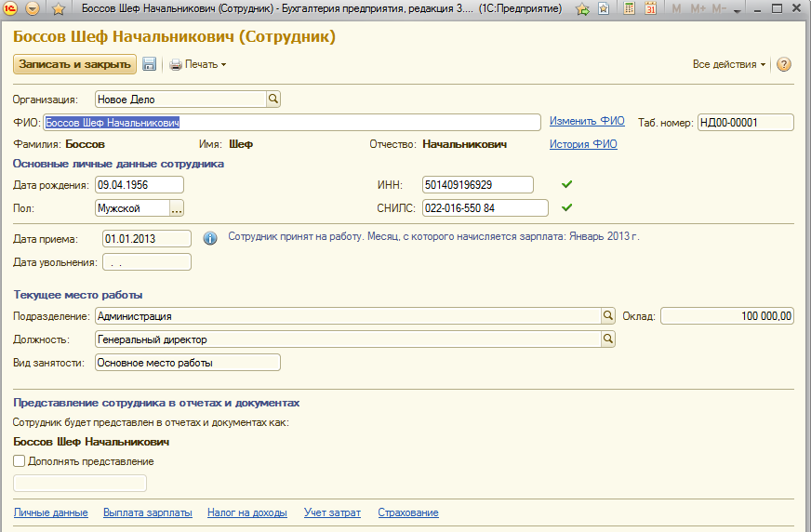This screenshot has width=811, height=532.
Task: Click the add-to-favorites star with green arrow
Action: tap(583, 8)
